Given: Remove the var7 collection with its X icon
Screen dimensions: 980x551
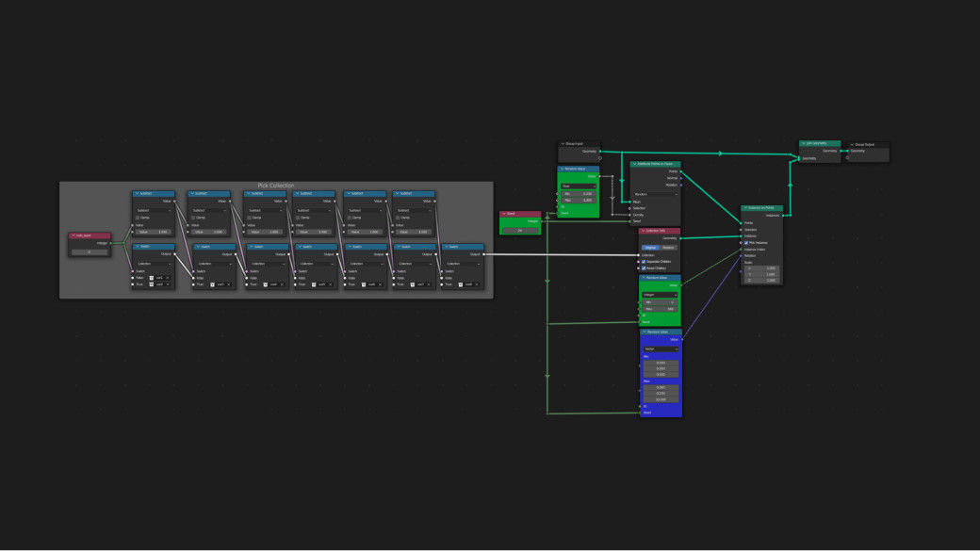Looking at the screenshot, I should point(429,283).
